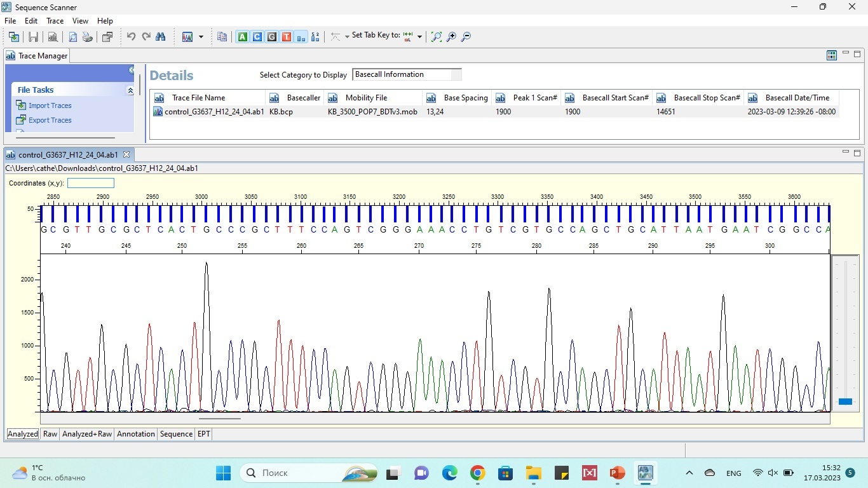Viewport: 868px width, 488px height.
Task: Click the Coordinates (x,y) input field
Action: (91, 183)
